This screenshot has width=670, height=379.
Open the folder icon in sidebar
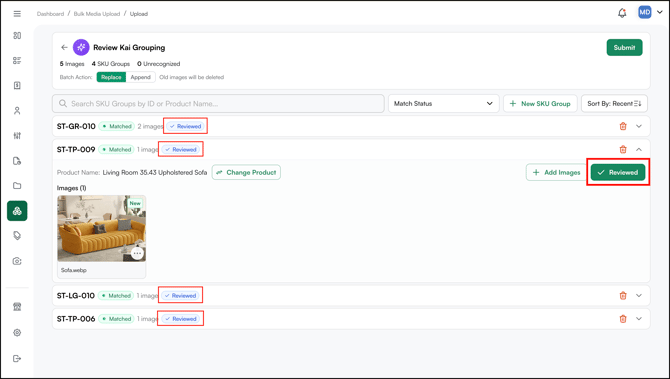[17, 185]
